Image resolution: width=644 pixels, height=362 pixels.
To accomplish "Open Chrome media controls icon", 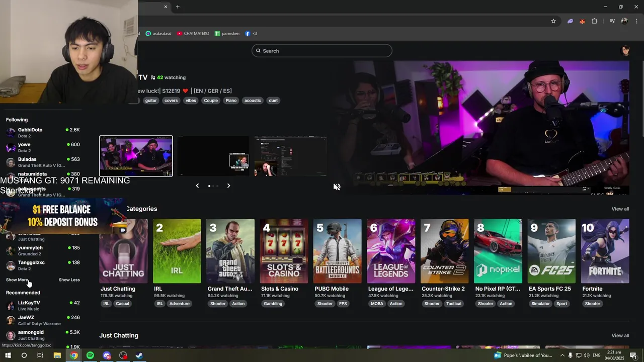I will click(x=612, y=21).
